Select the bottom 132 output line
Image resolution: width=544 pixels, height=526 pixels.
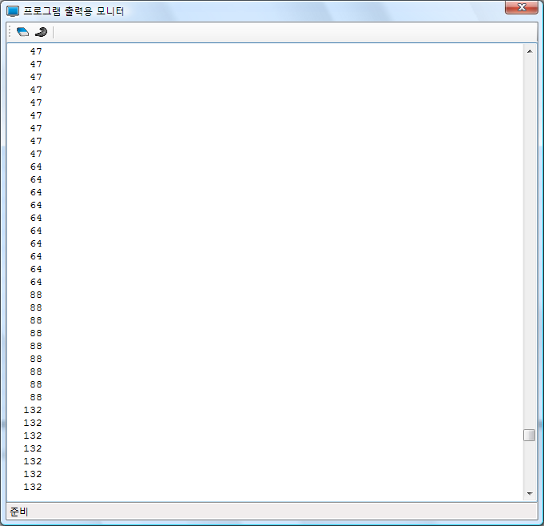(x=33, y=486)
